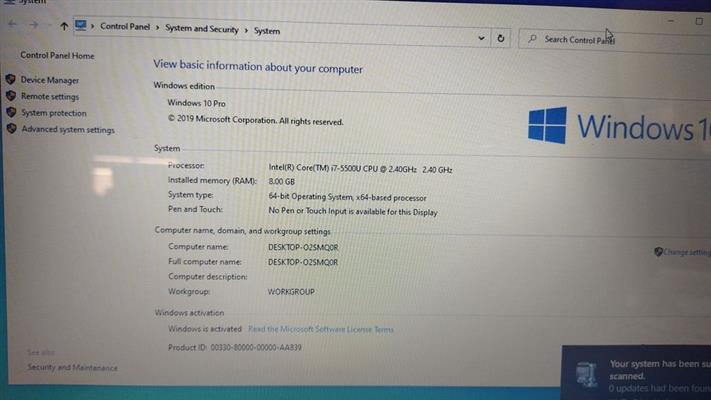The width and height of the screenshot is (711, 400).
Task: Click the shield icon beside System protection
Action: 11,112
